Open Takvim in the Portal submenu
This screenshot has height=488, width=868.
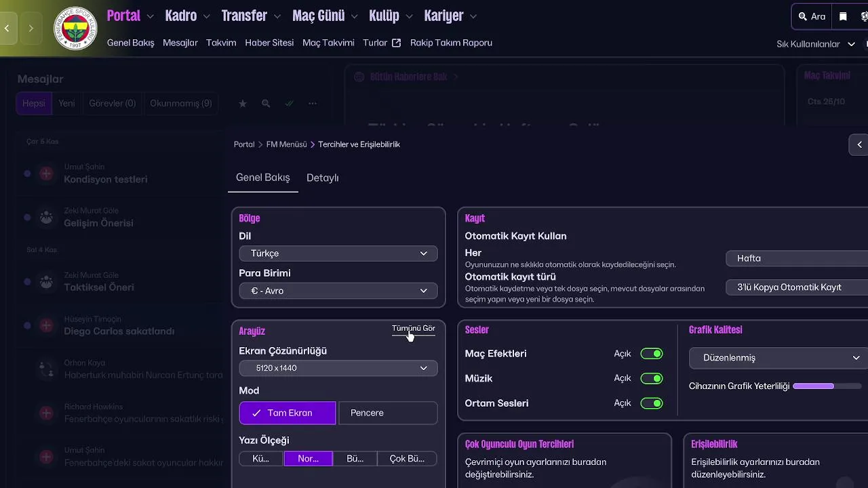221,43
